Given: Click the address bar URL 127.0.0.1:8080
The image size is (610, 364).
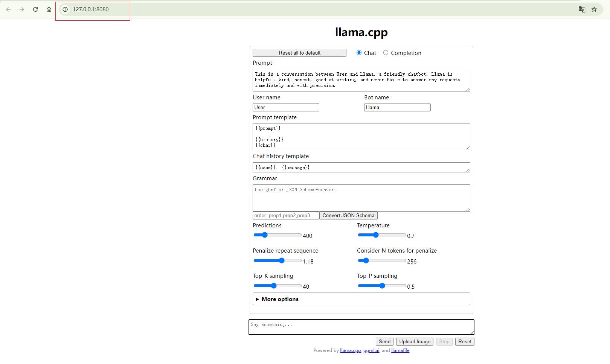Looking at the screenshot, I should [x=91, y=9].
